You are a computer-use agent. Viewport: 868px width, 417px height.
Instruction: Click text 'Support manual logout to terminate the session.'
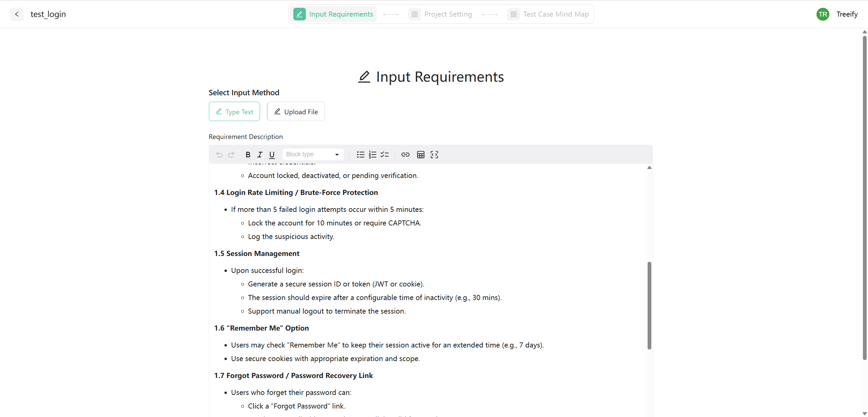coord(327,311)
